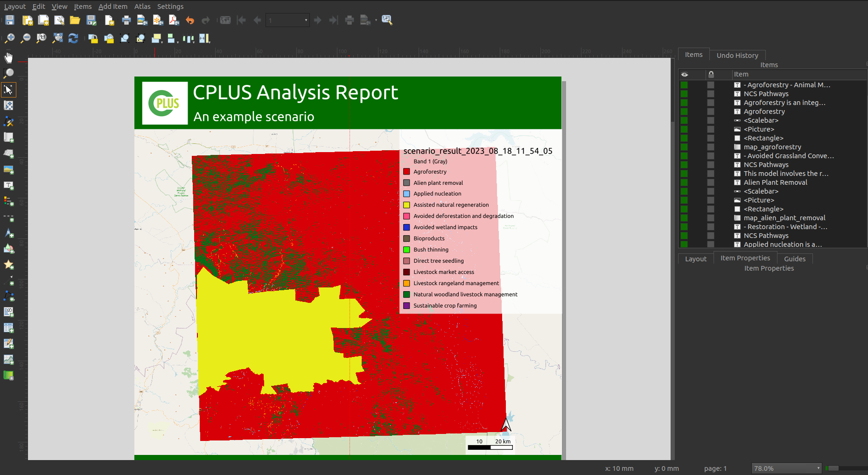Select the Add HTML tool
868x475 pixels.
(8, 312)
